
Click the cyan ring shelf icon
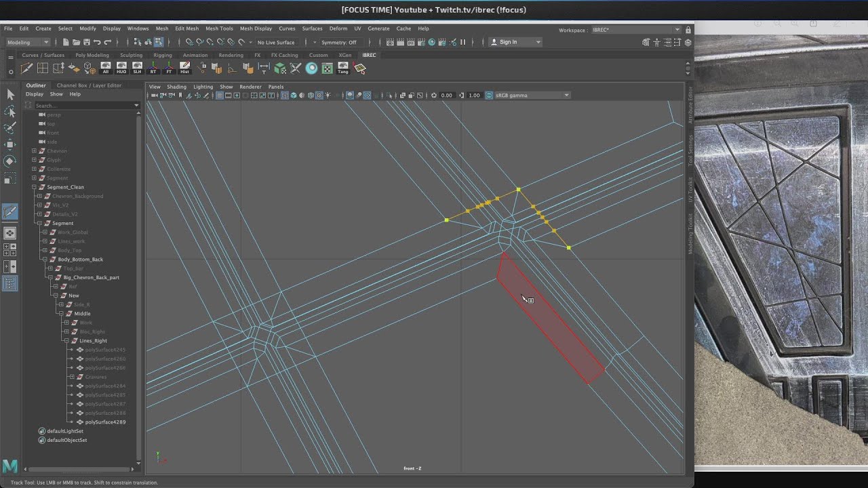coord(311,68)
